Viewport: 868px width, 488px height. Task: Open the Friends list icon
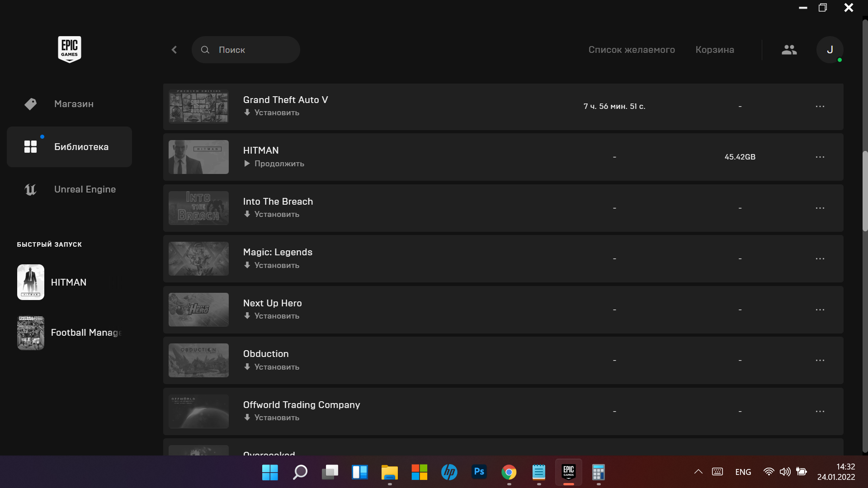[789, 50]
